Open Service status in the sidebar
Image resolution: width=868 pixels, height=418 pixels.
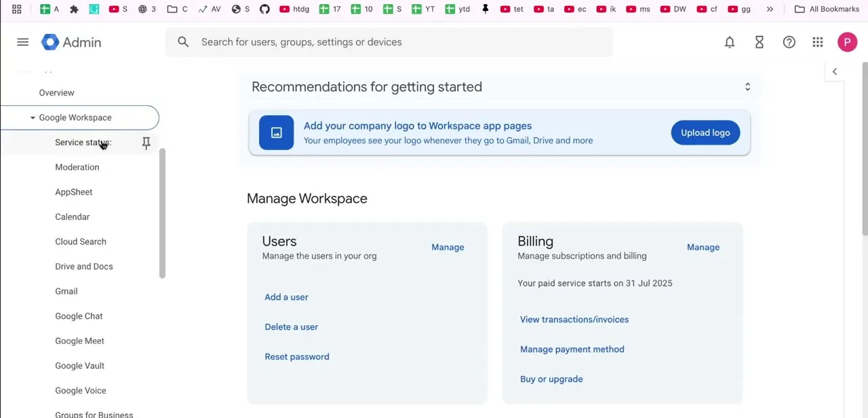tap(83, 142)
